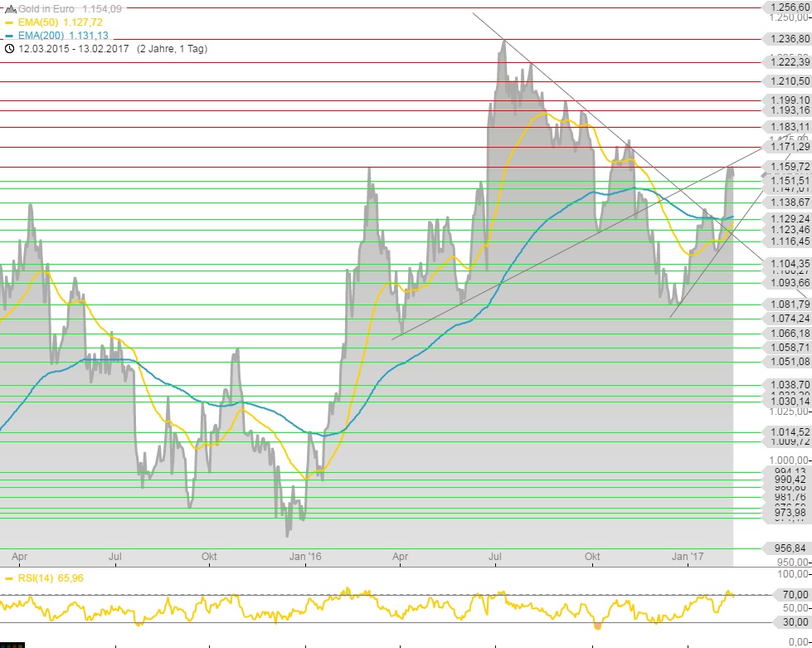Click the 1.256,60 price level label
This screenshot has width=812, height=648.
pyautogui.click(x=788, y=7)
